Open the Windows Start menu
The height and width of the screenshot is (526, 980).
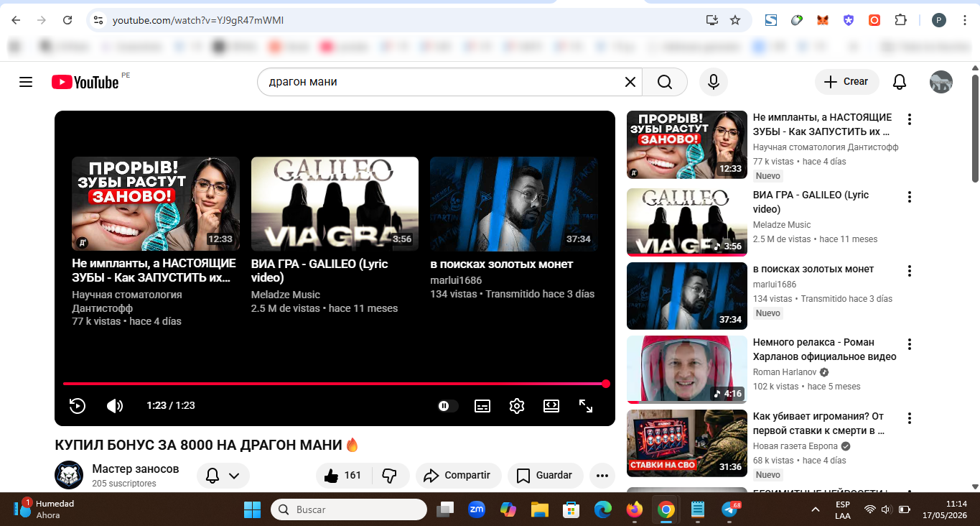click(x=253, y=509)
